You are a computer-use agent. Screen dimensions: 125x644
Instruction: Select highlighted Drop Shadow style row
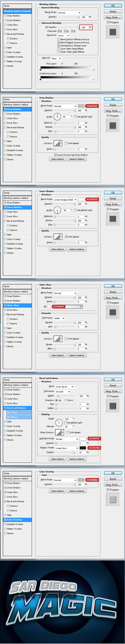click(17, 109)
